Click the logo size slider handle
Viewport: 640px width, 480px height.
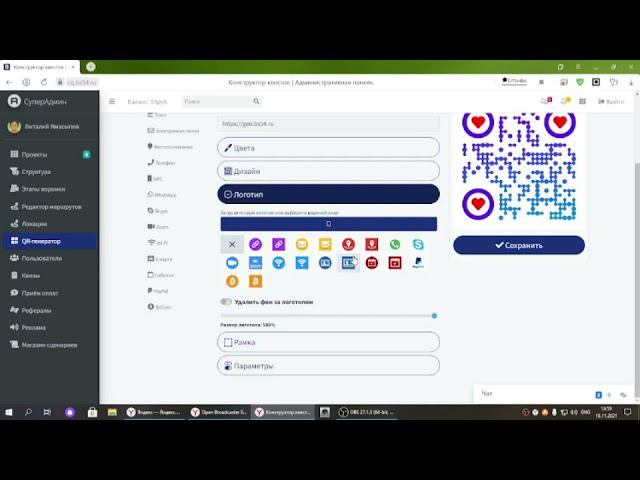coord(434,316)
